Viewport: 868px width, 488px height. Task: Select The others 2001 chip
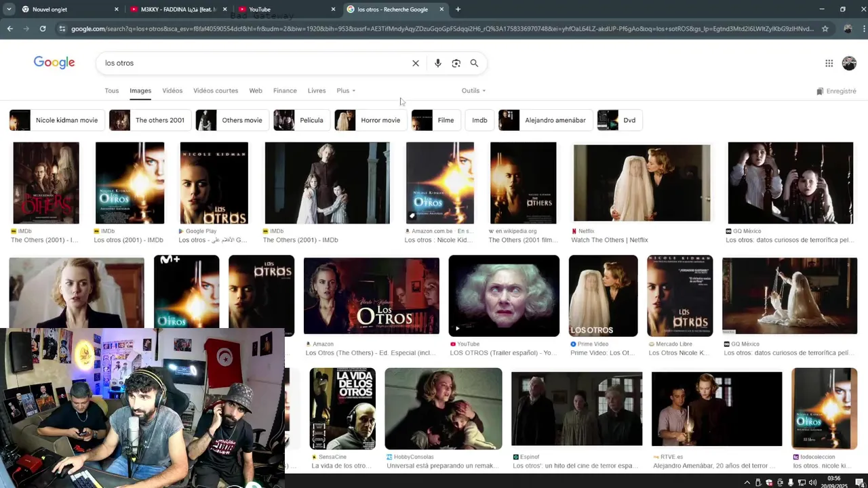click(x=150, y=120)
